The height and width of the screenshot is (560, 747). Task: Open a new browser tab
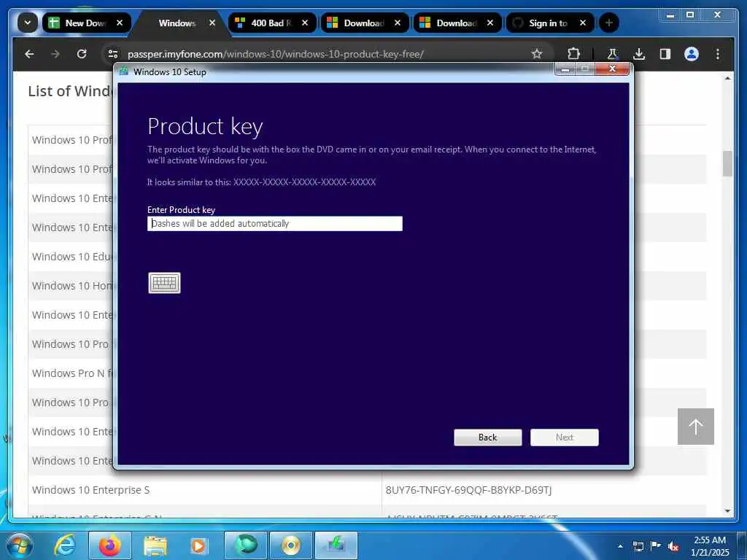[609, 23]
